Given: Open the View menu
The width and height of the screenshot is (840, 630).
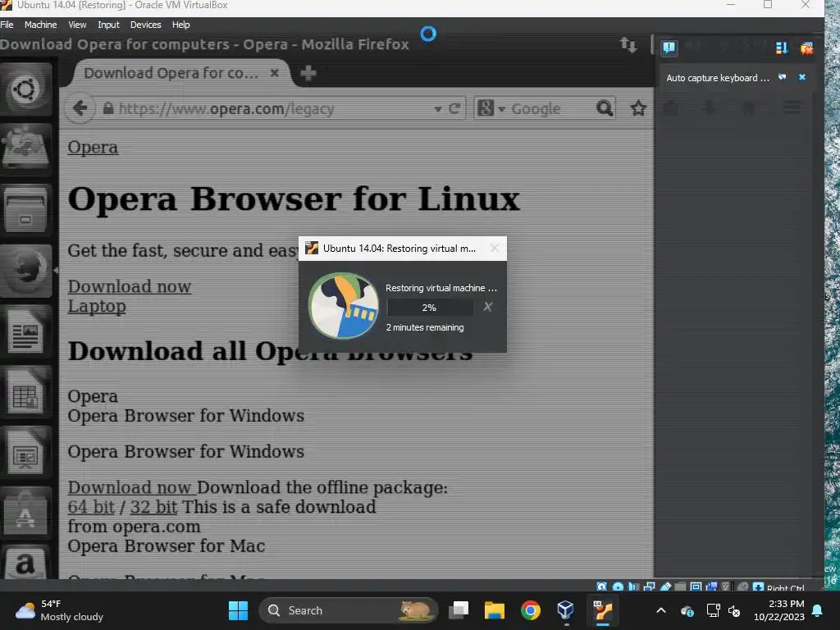Looking at the screenshot, I should [x=77, y=25].
